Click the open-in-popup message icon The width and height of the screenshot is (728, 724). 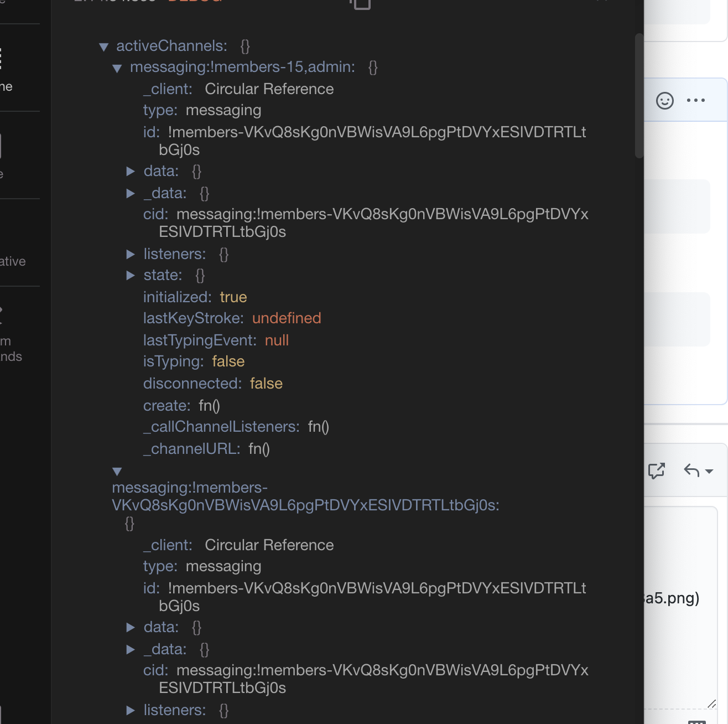[x=657, y=471]
